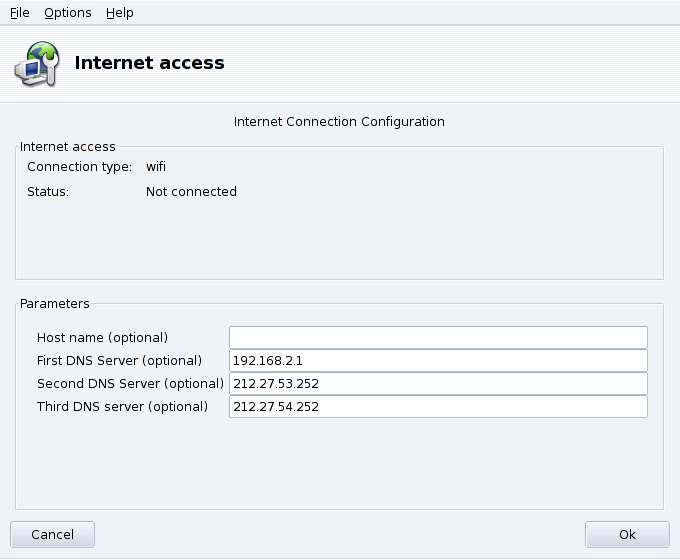680x560 pixels.
Task: Click the Third DNS server field
Action: coord(438,406)
